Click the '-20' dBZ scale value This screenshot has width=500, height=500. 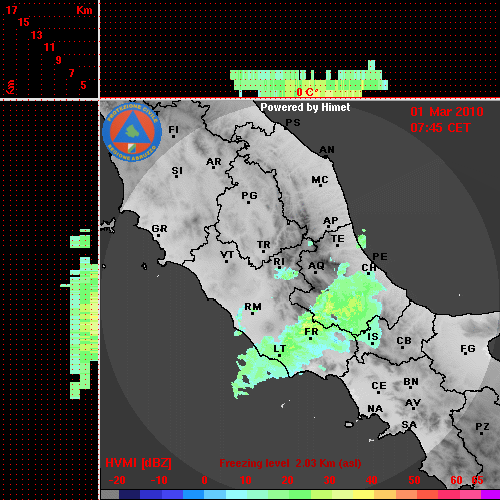click(117, 480)
